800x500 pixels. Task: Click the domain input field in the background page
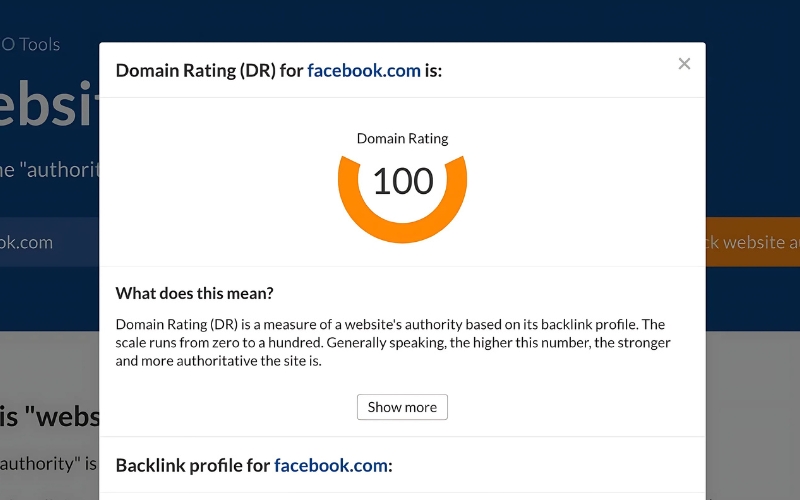coord(49,242)
